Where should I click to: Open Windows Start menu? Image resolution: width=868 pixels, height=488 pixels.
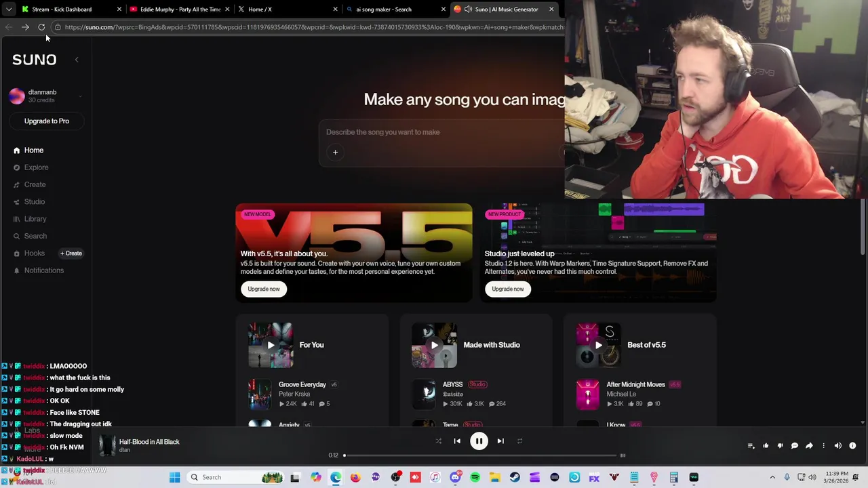pos(175,478)
